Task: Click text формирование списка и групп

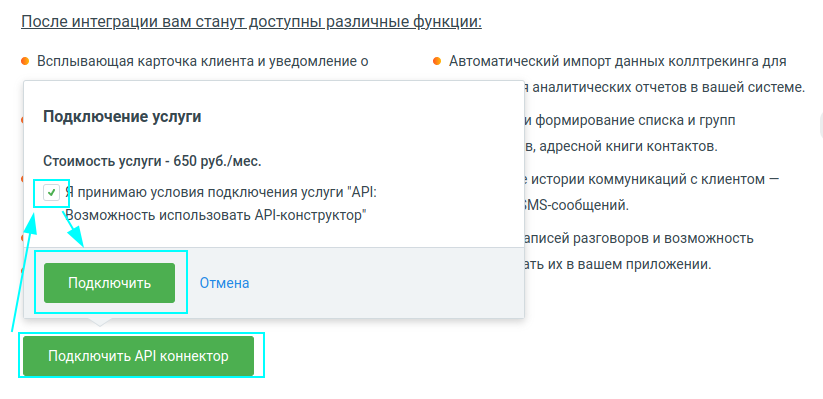Action: 636,120
